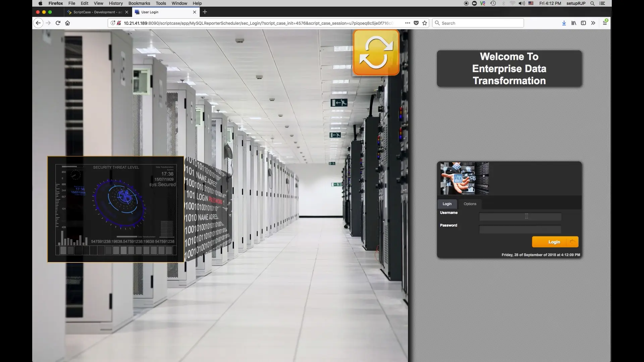Open macOS Spotlight search icon
Screen dimensions: 644x362
[592, 3]
